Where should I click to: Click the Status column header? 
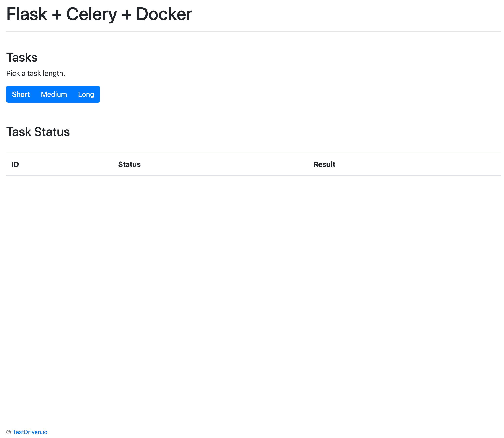[x=129, y=164]
